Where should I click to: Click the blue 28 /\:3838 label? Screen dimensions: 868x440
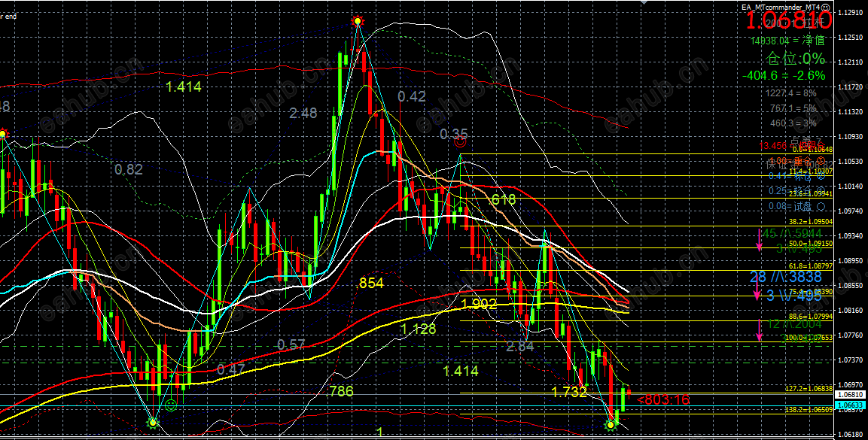[786, 278]
